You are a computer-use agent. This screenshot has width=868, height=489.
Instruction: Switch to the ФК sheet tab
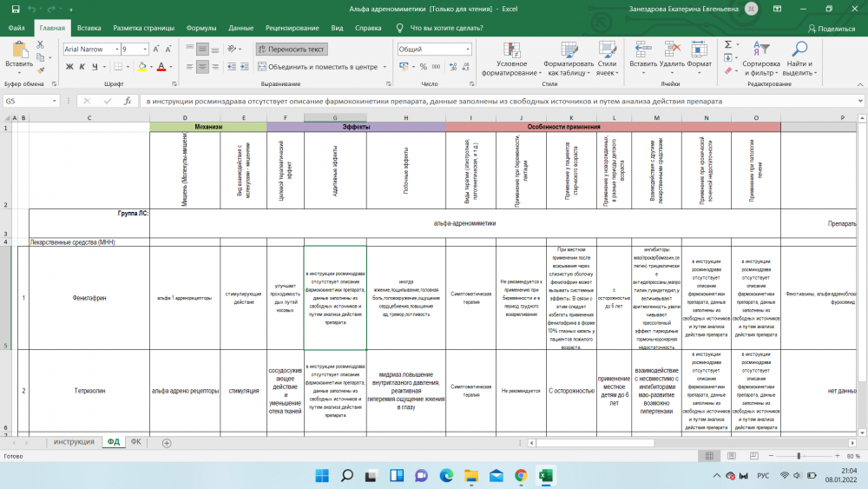point(135,442)
